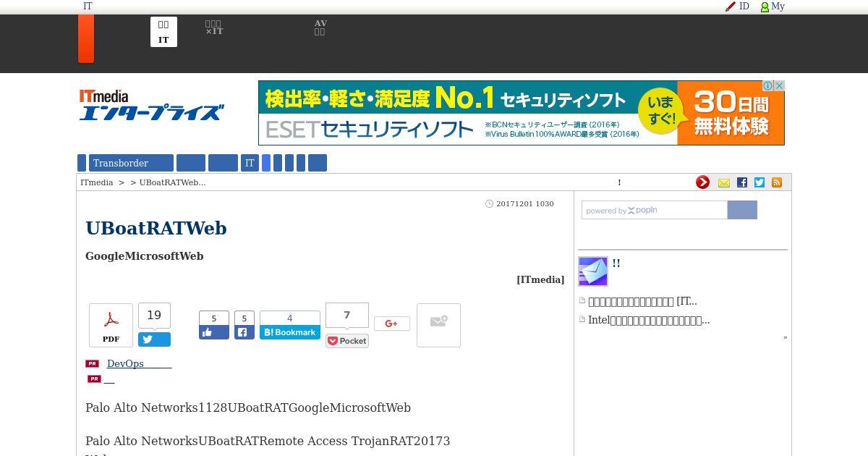
Task: Click the ESET security software banner ad
Action: point(522,113)
